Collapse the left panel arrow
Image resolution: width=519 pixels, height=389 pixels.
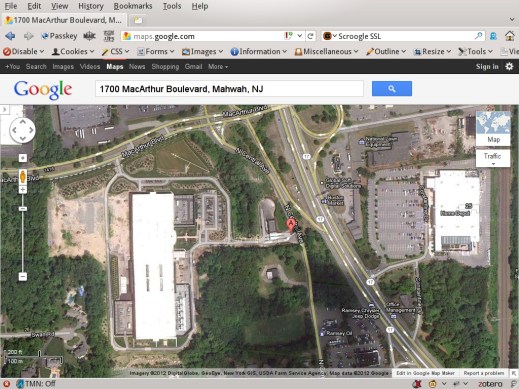(4, 109)
